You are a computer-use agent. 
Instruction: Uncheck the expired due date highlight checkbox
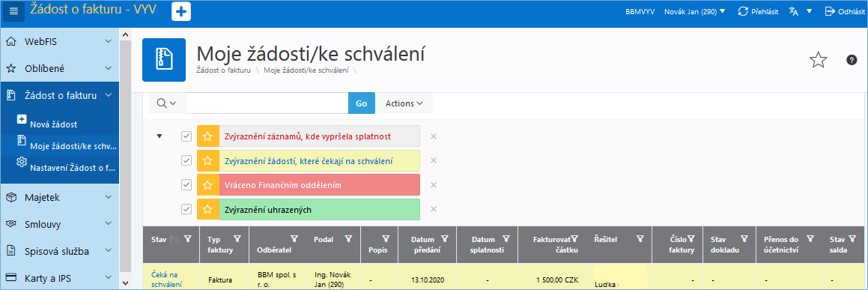pyautogui.click(x=186, y=136)
